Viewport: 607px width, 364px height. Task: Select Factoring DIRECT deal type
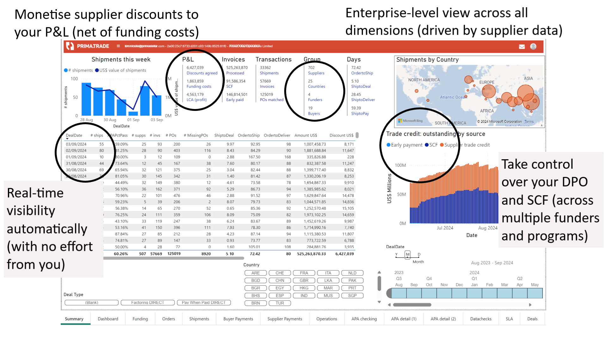point(148,303)
